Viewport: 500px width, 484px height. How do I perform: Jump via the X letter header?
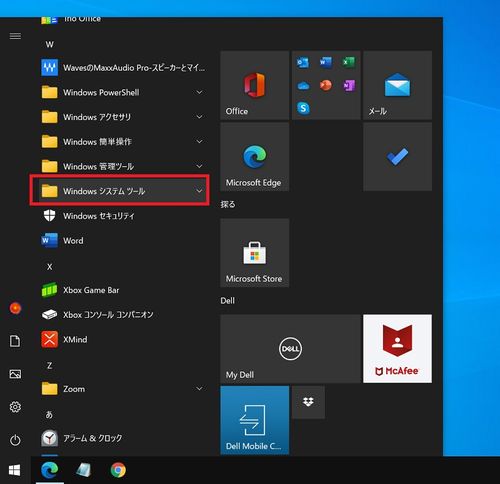(x=50, y=267)
